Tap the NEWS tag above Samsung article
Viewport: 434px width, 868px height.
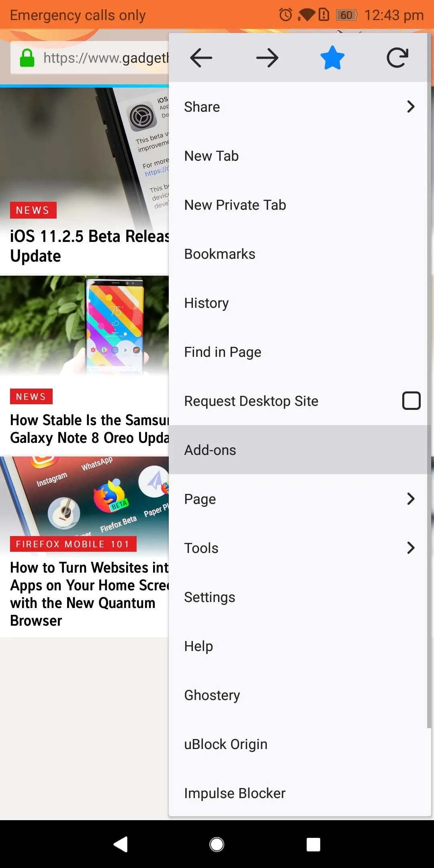31,397
